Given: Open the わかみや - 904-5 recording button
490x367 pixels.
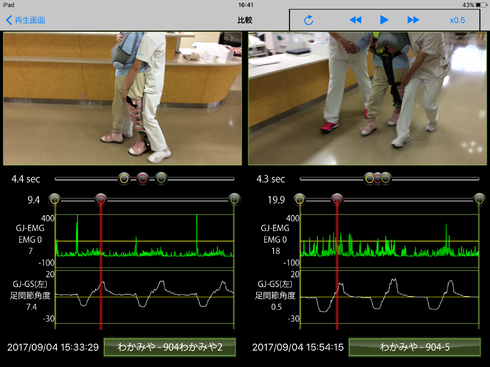Looking at the screenshot, I should point(415,347).
